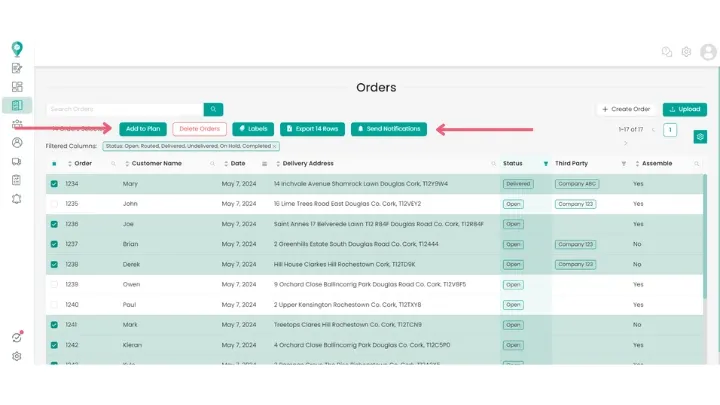This screenshot has width=720, height=405.
Task: Open the Third Party column filter
Action: click(623, 163)
